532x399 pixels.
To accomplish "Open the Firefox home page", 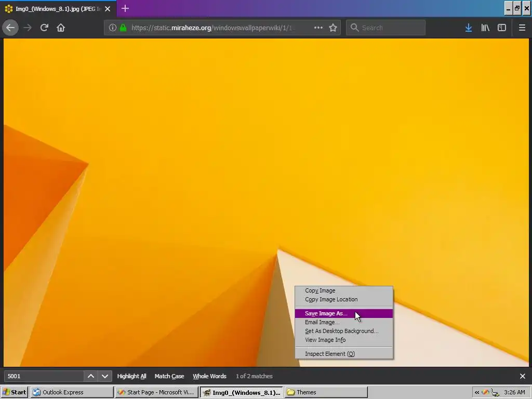I will pos(61,28).
